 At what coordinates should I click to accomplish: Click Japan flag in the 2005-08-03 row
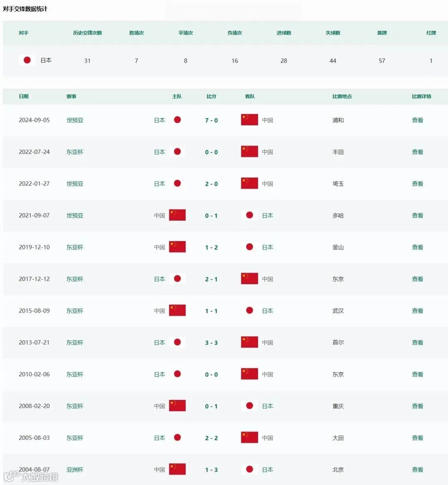tap(177, 437)
